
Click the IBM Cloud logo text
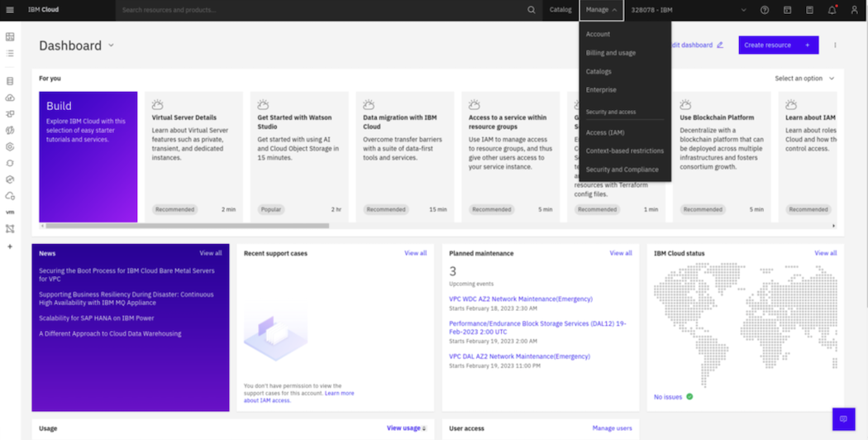tap(43, 10)
